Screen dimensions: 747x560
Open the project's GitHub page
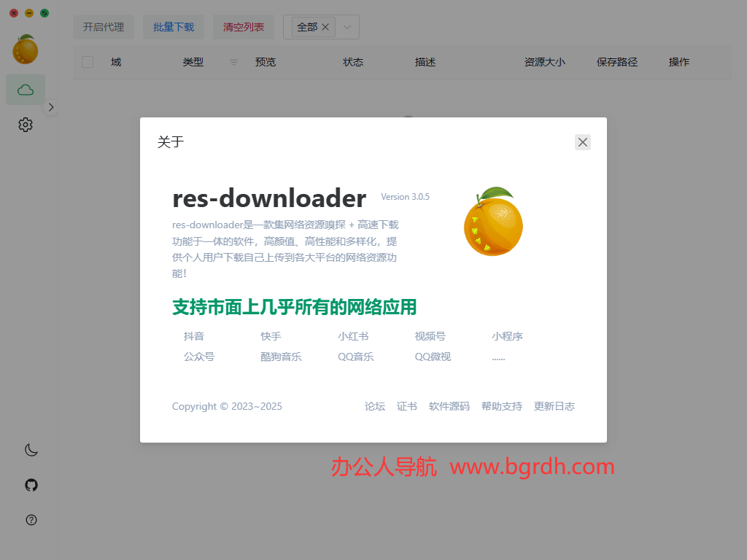[31, 485]
